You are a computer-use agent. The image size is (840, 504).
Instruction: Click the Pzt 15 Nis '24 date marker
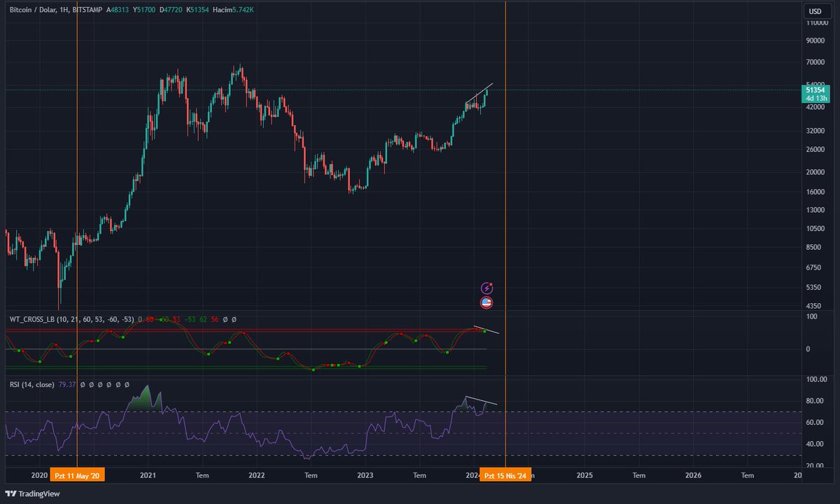coord(506,475)
